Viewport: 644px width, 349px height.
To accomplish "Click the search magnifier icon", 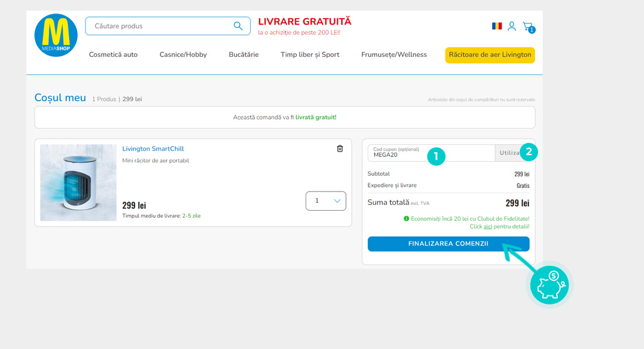I will coord(238,26).
